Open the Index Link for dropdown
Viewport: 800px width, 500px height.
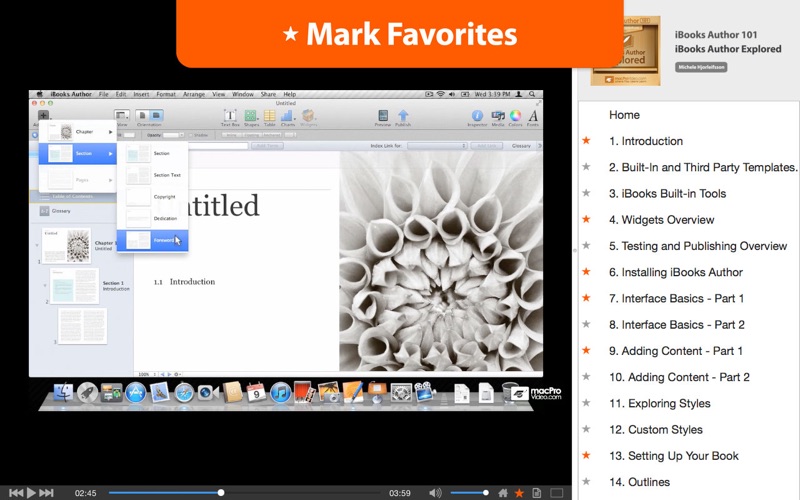[x=437, y=146]
